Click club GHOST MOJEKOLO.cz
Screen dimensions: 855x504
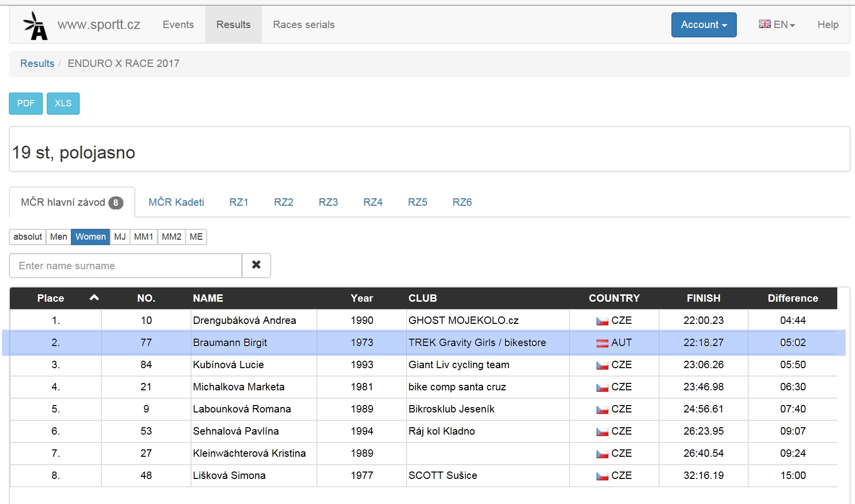[463, 320]
